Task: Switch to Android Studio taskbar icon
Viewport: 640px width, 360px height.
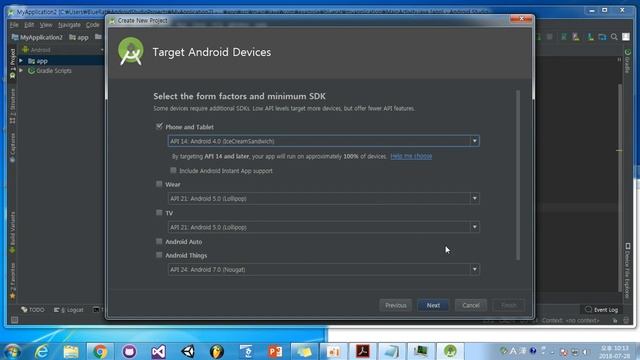Action: (450, 351)
